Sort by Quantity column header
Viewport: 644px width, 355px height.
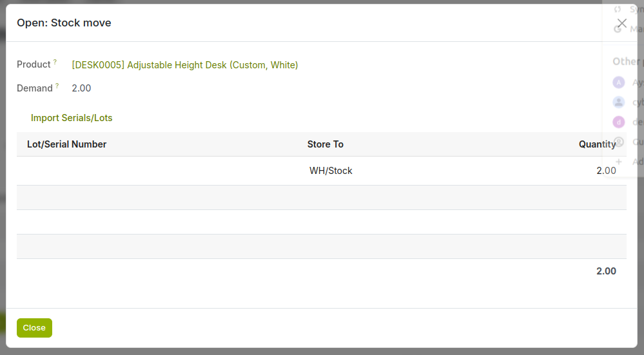point(597,144)
